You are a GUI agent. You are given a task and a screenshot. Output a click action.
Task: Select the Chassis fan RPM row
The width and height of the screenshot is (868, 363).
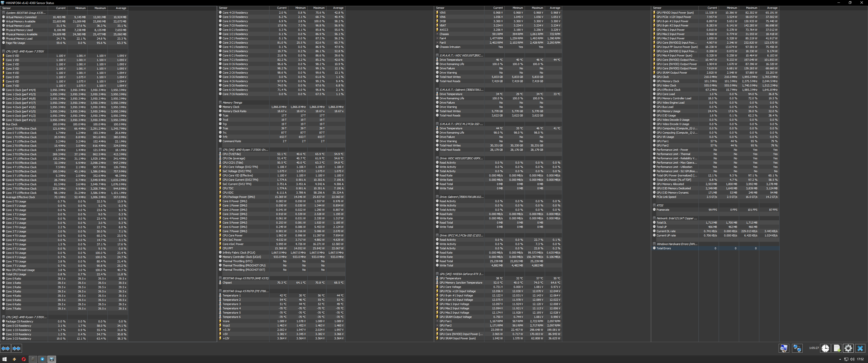498,34
